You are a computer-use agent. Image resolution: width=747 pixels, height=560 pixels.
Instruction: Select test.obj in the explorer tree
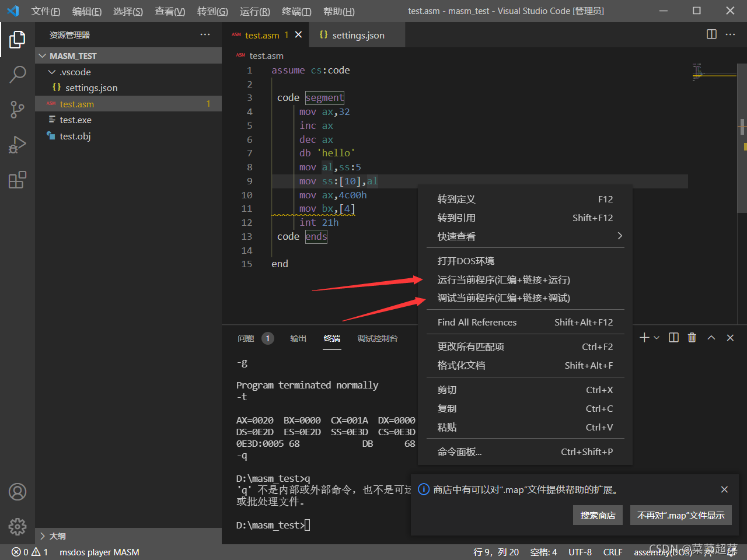[128, 136]
